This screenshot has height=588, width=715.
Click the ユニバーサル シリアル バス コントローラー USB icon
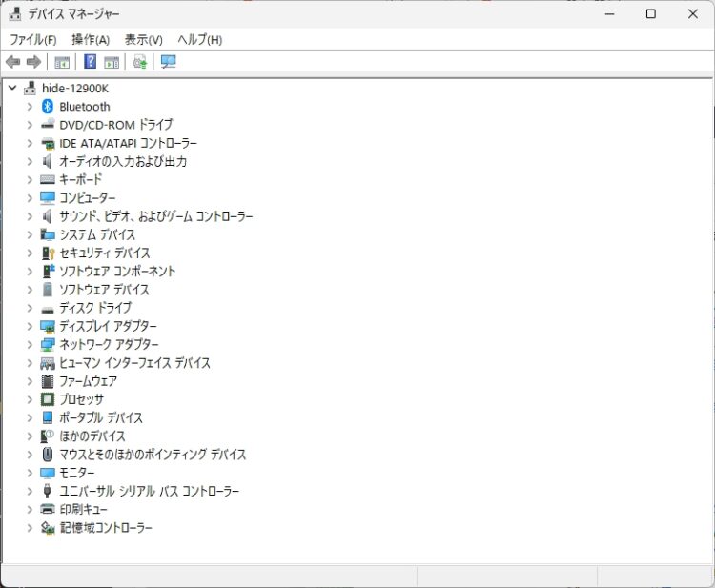coord(47,491)
